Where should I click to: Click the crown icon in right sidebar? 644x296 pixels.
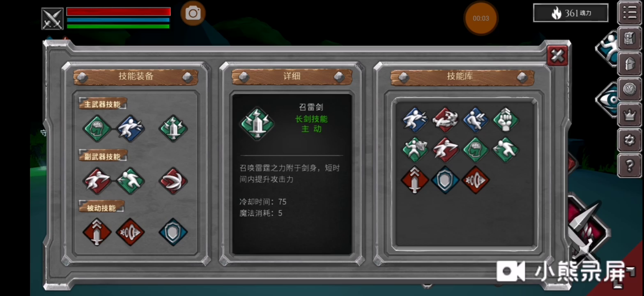pyautogui.click(x=629, y=115)
